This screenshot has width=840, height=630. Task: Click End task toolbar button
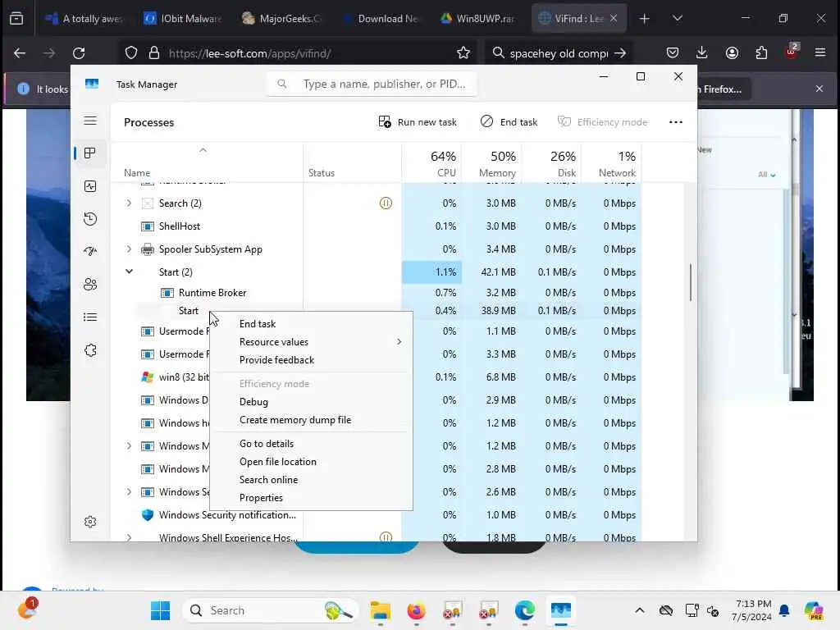(509, 122)
